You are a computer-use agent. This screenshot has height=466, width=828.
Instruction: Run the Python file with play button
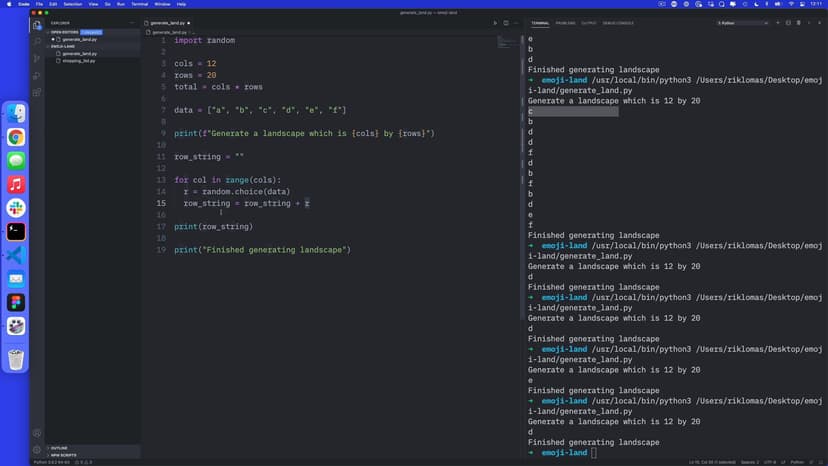click(494, 22)
